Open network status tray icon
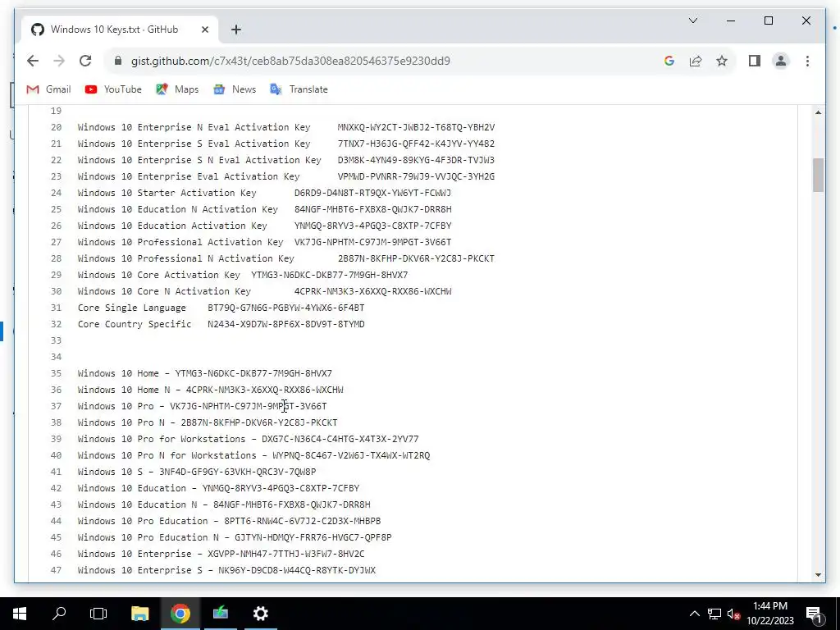Viewport: 840px width, 630px height. pos(714,614)
